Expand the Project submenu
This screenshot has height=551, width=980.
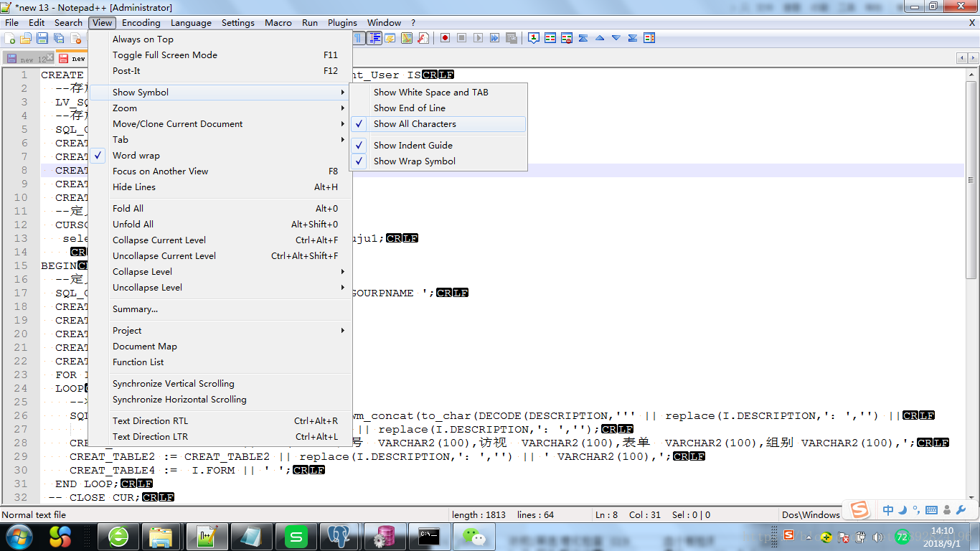221,330
